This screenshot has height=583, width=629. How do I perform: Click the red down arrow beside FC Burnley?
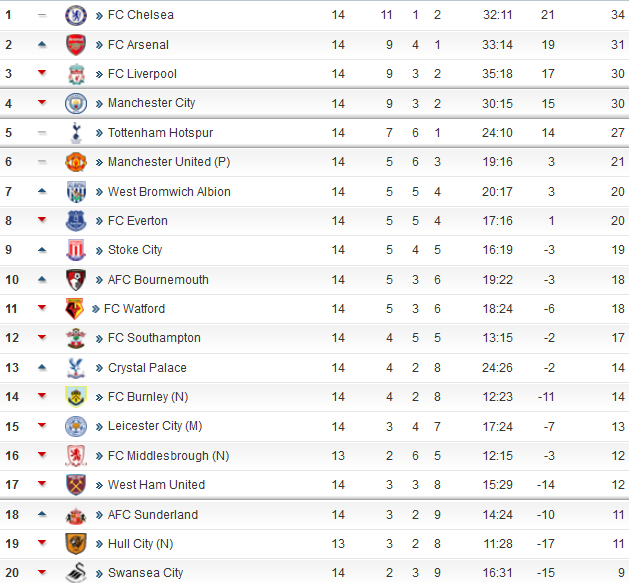pos(42,396)
